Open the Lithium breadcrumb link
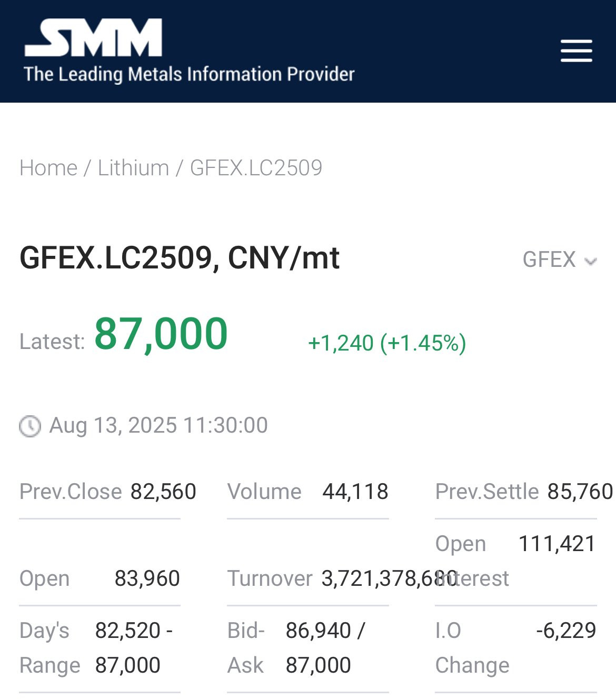 point(133,168)
